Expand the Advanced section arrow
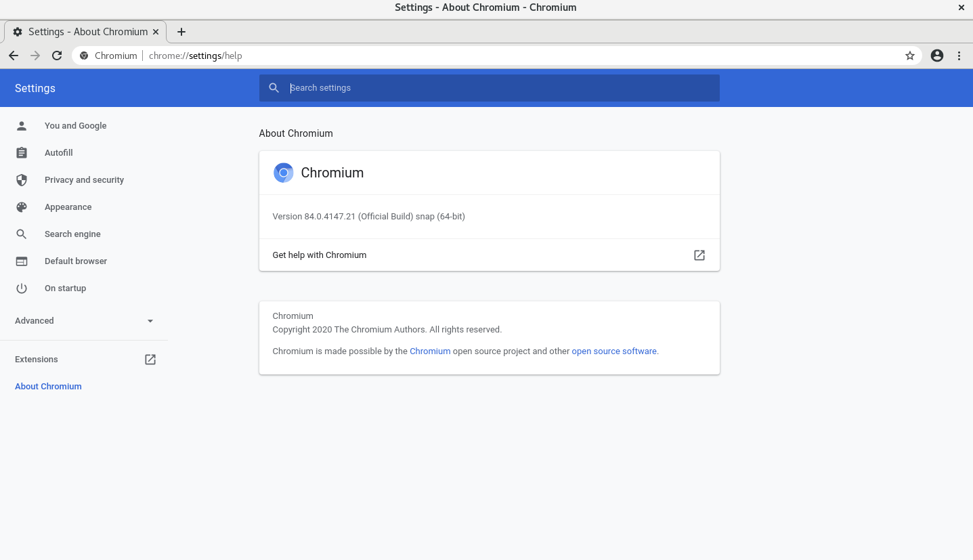 pos(150,321)
